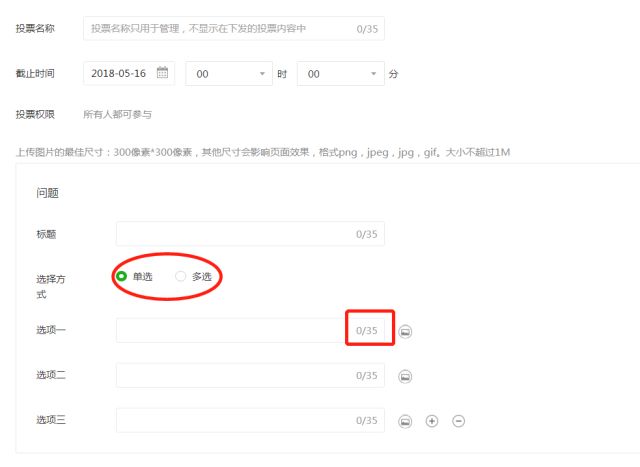The height and width of the screenshot is (467, 640).
Task: Focus the 标题 question title input
Action: [x=250, y=234]
